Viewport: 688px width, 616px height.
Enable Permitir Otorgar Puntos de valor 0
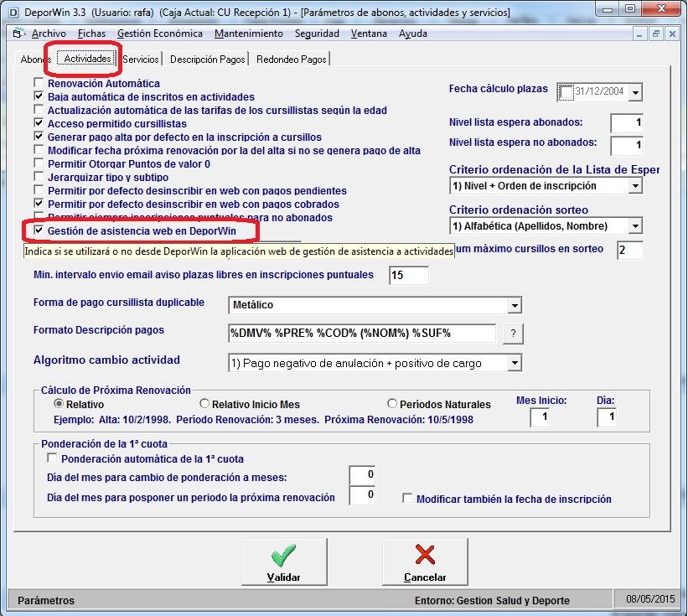click(x=39, y=163)
